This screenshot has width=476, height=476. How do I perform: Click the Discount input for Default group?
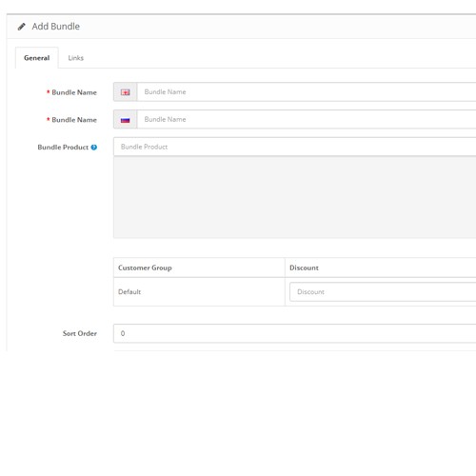coord(383,291)
